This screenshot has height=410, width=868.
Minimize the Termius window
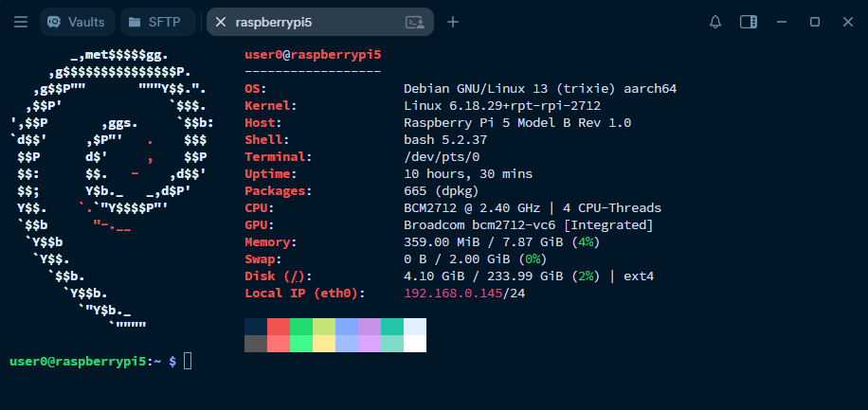782,22
